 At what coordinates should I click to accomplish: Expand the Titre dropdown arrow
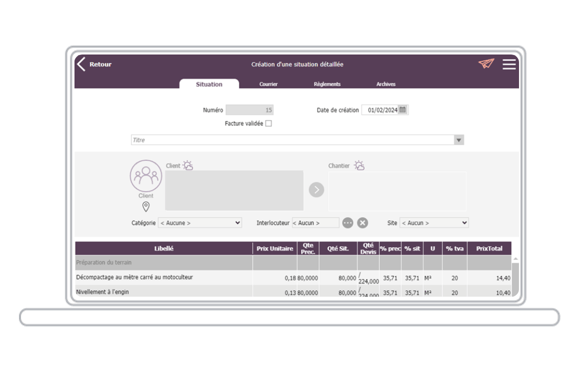pyautogui.click(x=459, y=140)
